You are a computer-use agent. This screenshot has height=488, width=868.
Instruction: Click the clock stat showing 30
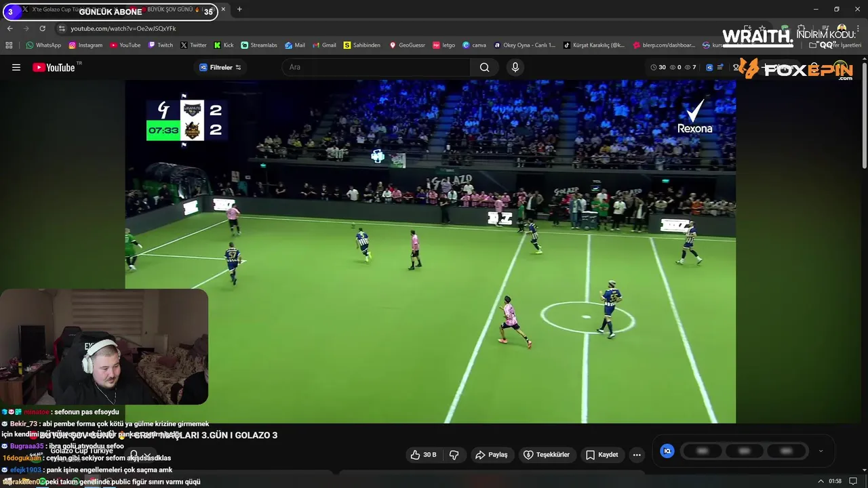[658, 67]
